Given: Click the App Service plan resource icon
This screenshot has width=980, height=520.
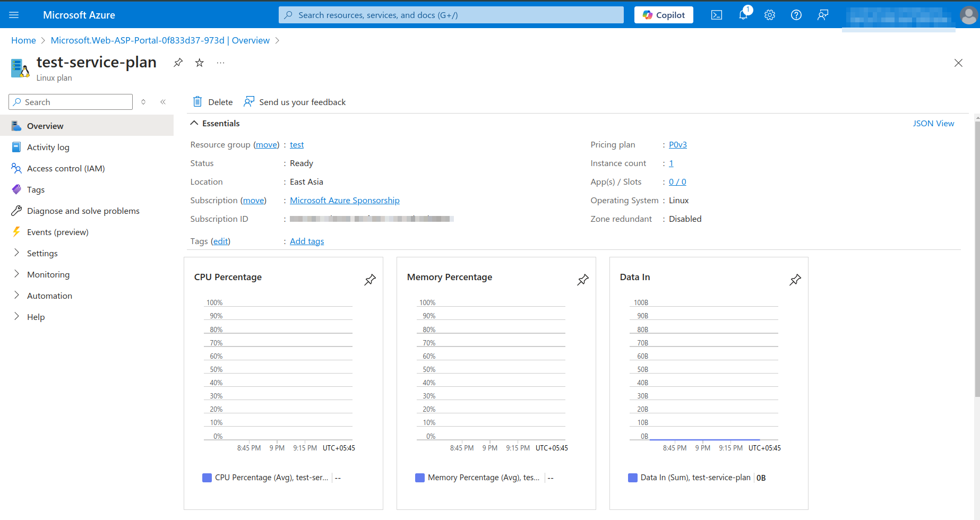Looking at the screenshot, I should click(x=20, y=68).
